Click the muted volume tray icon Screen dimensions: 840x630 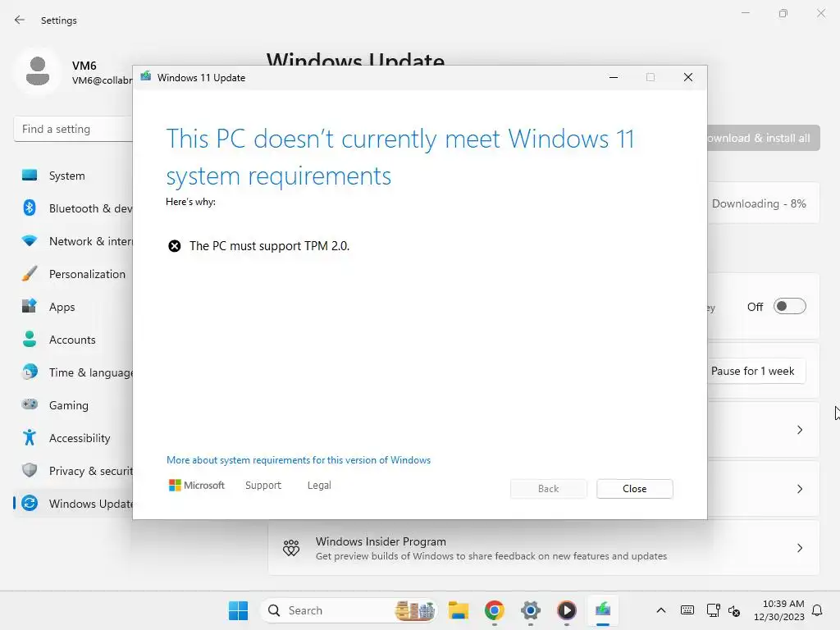pos(734,610)
